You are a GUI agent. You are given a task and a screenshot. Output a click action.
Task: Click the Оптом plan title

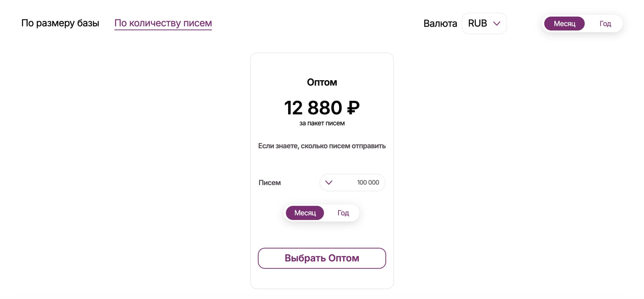pyautogui.click(x=322, y=82)
